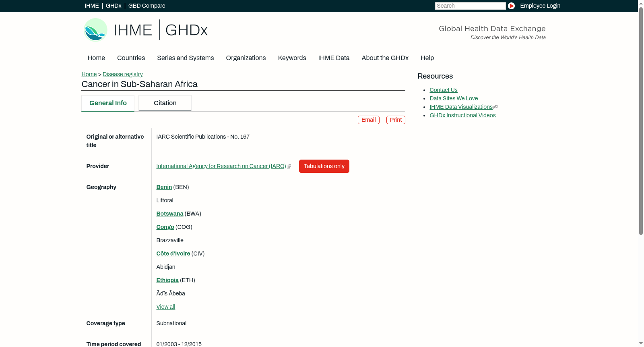The width and height of the screenshot is (644, 347).
Task: Open GBD Compare link in top bar
Action: (x=147, y=6)
